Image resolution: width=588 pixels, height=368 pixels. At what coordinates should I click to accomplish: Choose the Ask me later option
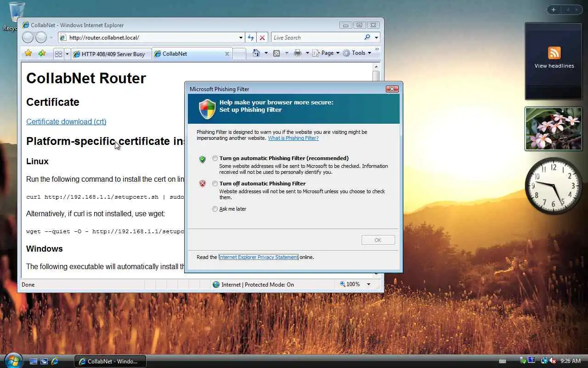215,209
